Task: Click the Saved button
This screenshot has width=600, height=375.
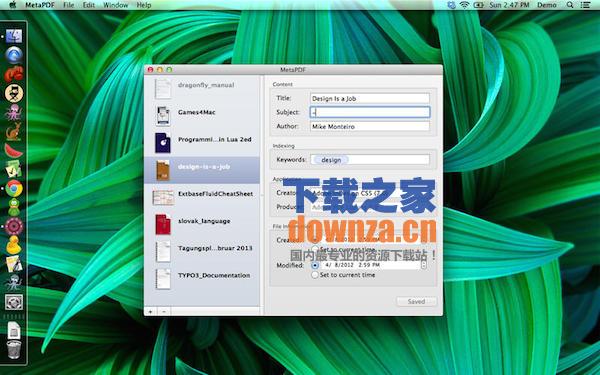Action: tap(416, 302)
